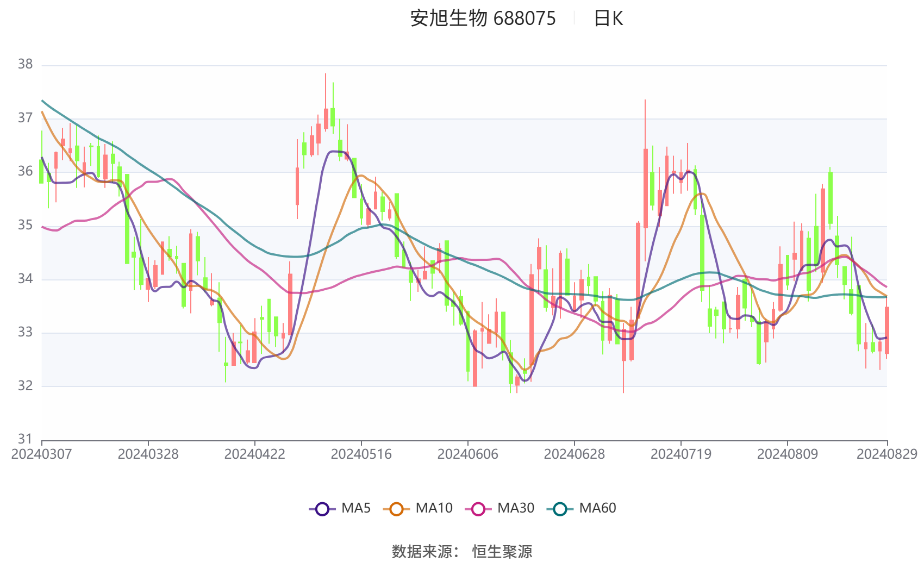Click x-axis date label 20240516
This screenshot has height=562, width=924.
(361, 454)
